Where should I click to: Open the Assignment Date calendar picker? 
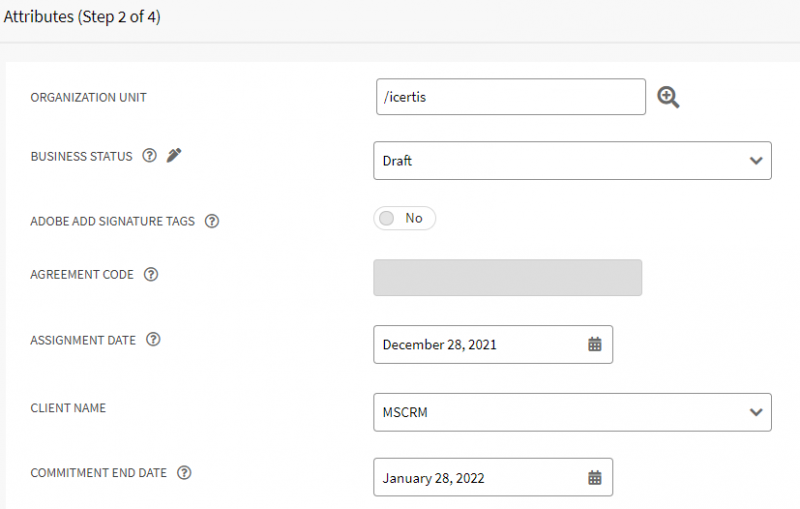(x=595, y=344)
